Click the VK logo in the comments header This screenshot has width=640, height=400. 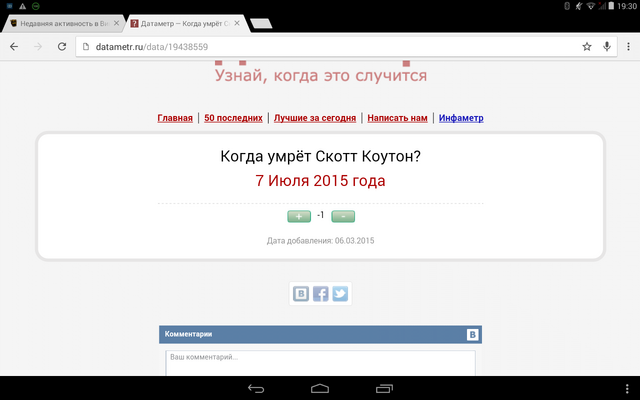click(x=472, y=335)
